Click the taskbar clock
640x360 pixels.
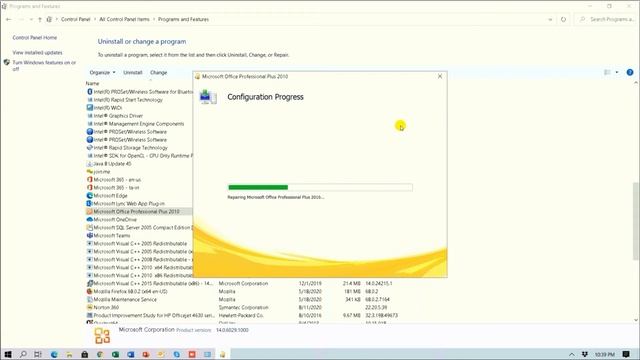point(604,354)
